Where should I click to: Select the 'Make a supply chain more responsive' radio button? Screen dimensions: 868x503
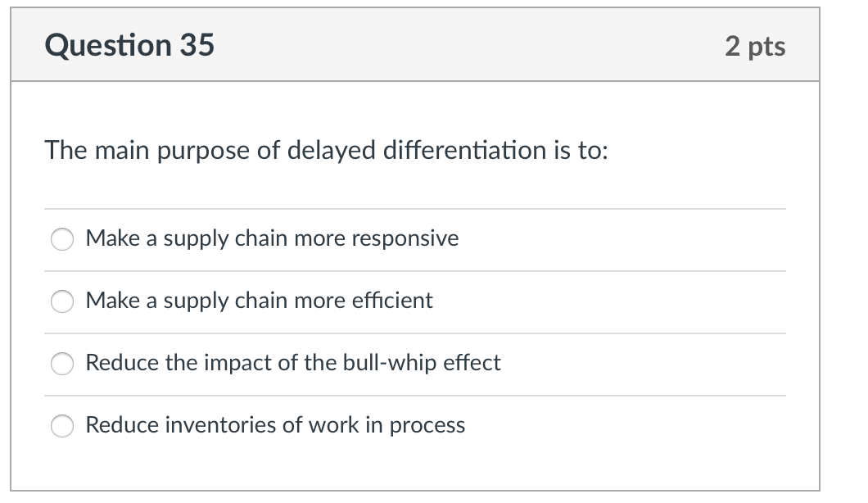(61, 238)
